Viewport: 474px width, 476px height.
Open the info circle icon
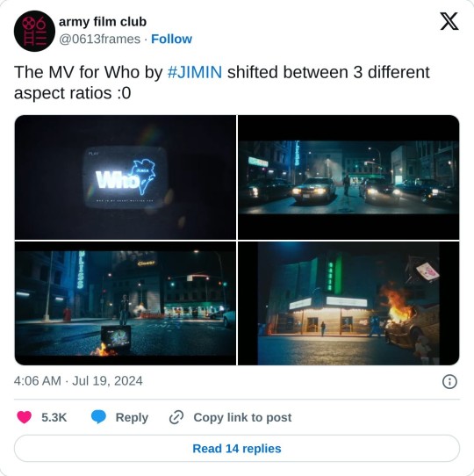click(449, 381)
